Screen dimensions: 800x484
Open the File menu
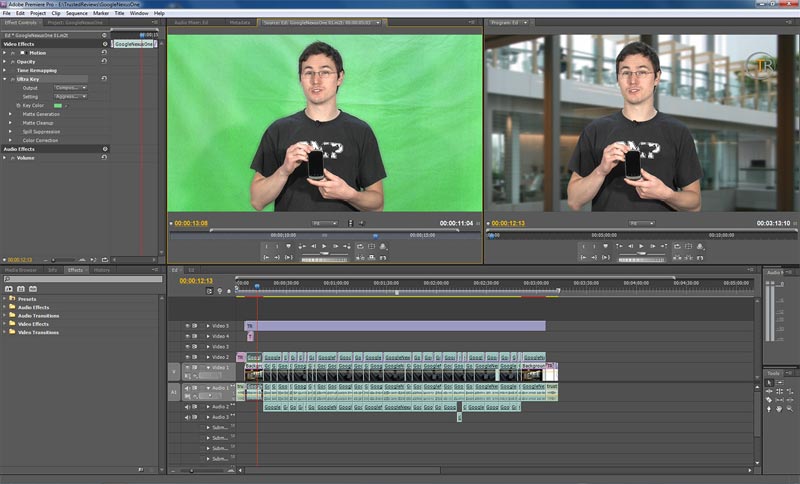(x=7, y=13)
